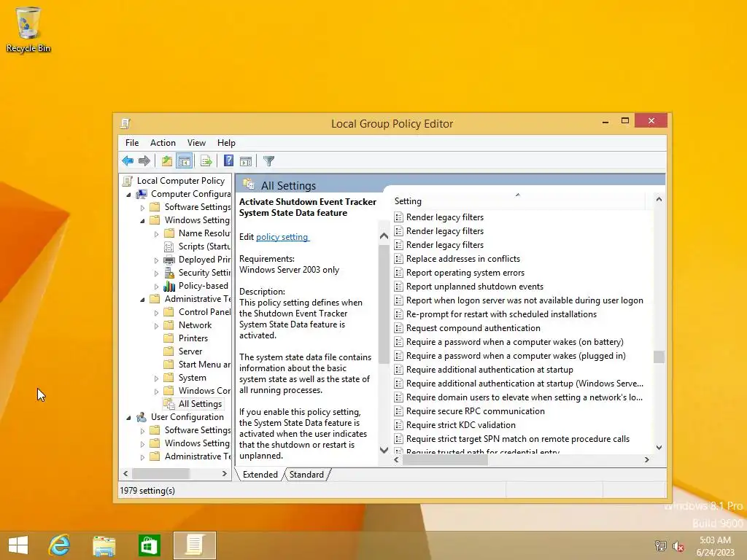Click the Export List toolbar icon
Viewport: 747px width, 560px height.
[x=206, y=161]
